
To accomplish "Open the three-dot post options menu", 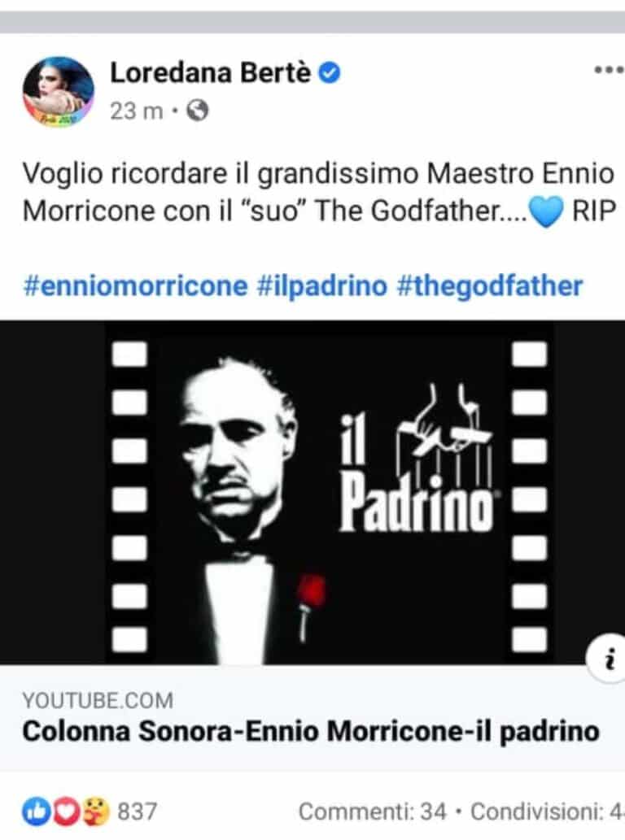I will [610, 70].
